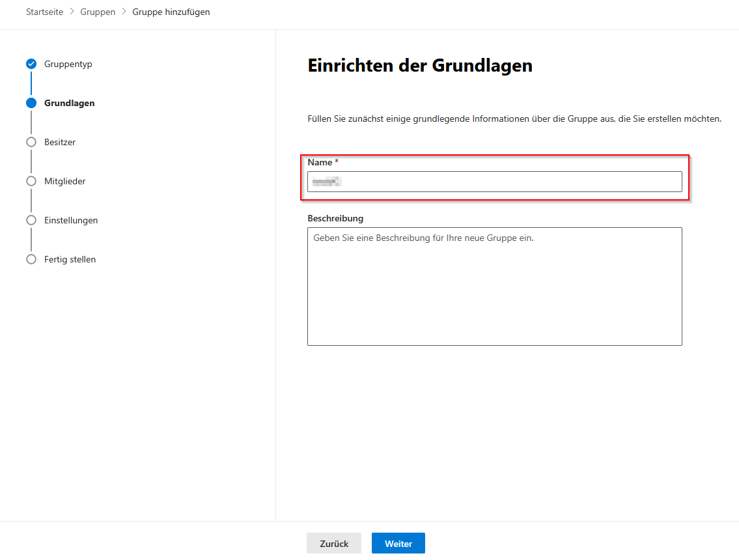Jump to the Besitzer step label
This screenshot has width=739, height=560.
pyautogui.click(x=60, y=142)
